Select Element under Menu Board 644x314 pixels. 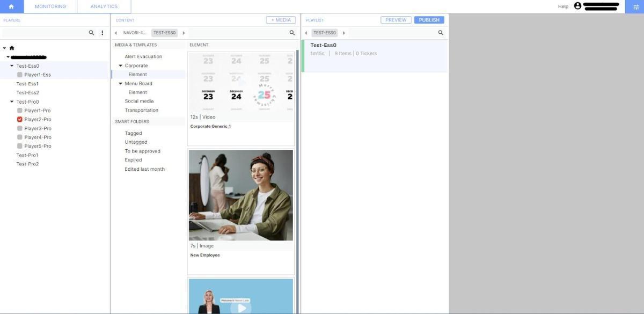[138, 92]
